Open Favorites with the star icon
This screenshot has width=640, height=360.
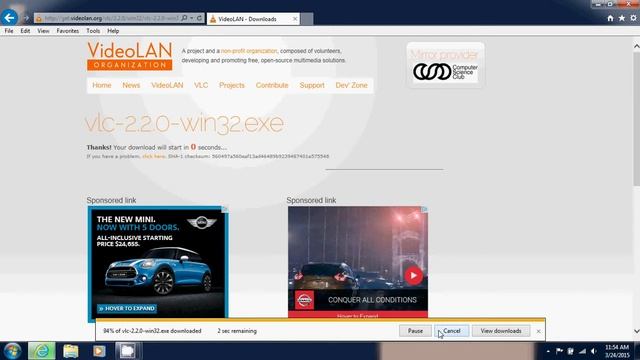pyautogui.click(x=622, y=18)
